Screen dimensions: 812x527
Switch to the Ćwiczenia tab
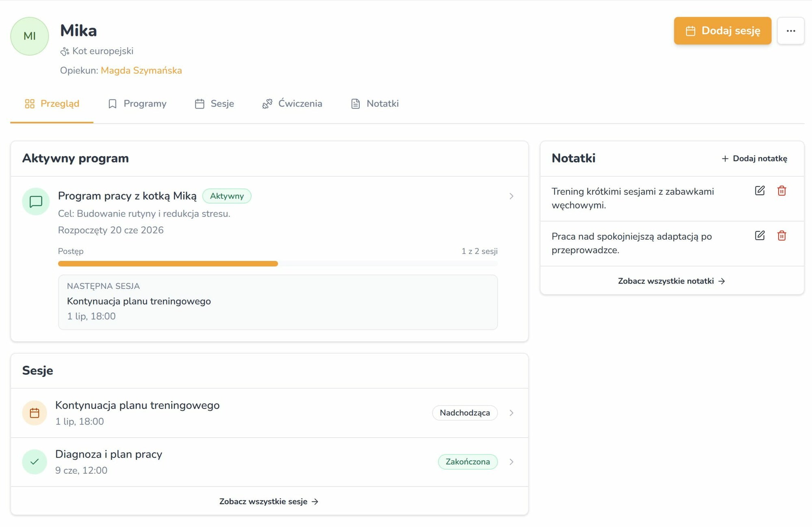[x=292, y=104]
